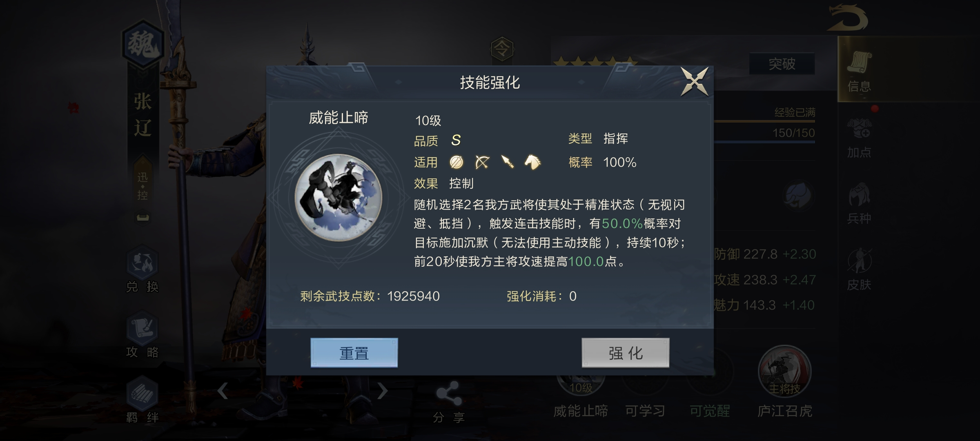Open the 兵种 troop type icon
The width and height of the screenshot is (980, 441).
[859, 204]
